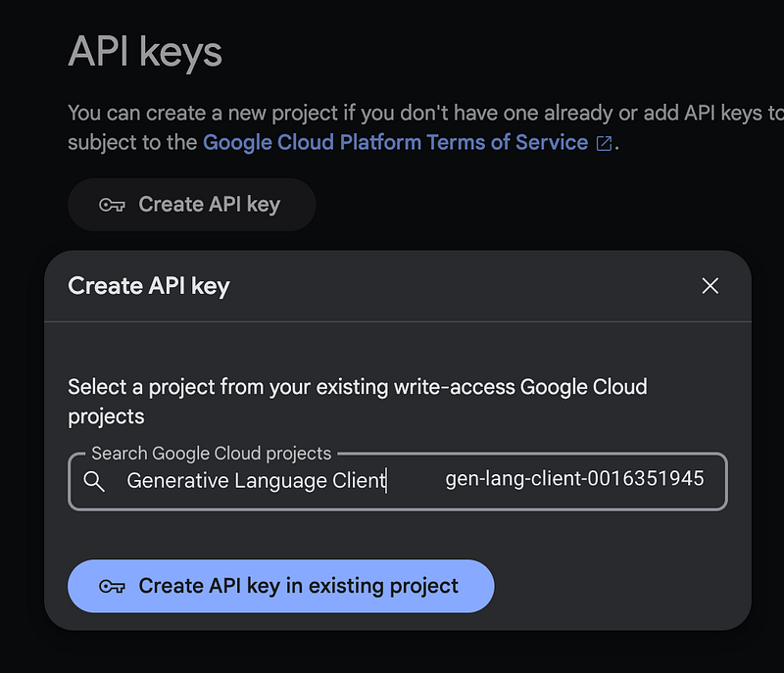Screen dimensions: 784x673
Task: Open external-link icon beside Terms of Service
Action: tap(604, 143)
